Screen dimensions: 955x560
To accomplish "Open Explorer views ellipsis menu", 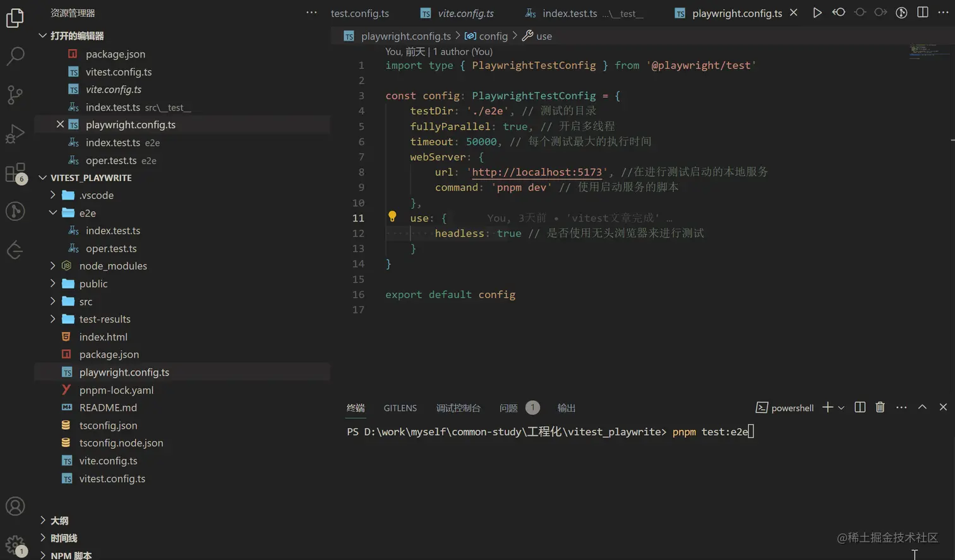I will (311, 13).
